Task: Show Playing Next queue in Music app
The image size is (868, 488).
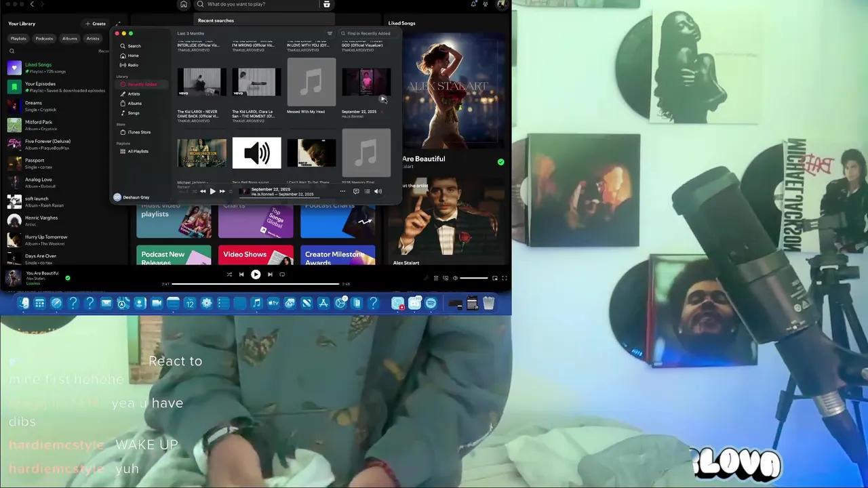Action: pyautogui.click(x=367, y=191)
